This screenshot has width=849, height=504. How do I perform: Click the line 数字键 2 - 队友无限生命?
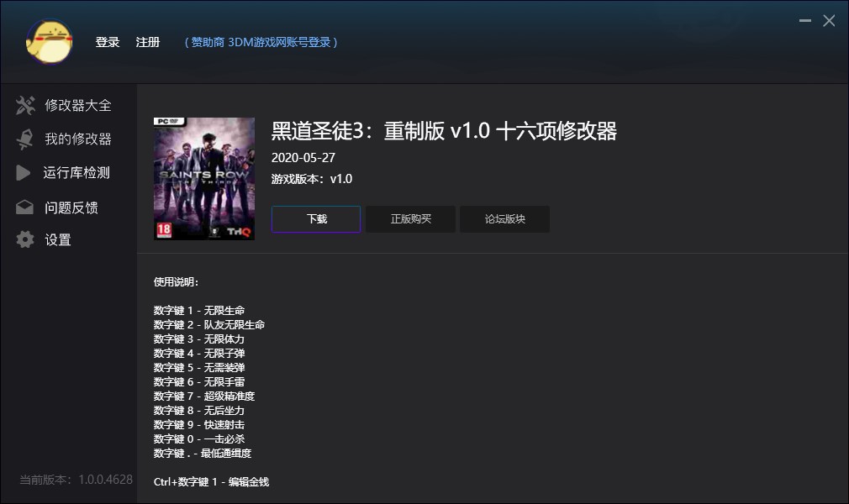209,325
